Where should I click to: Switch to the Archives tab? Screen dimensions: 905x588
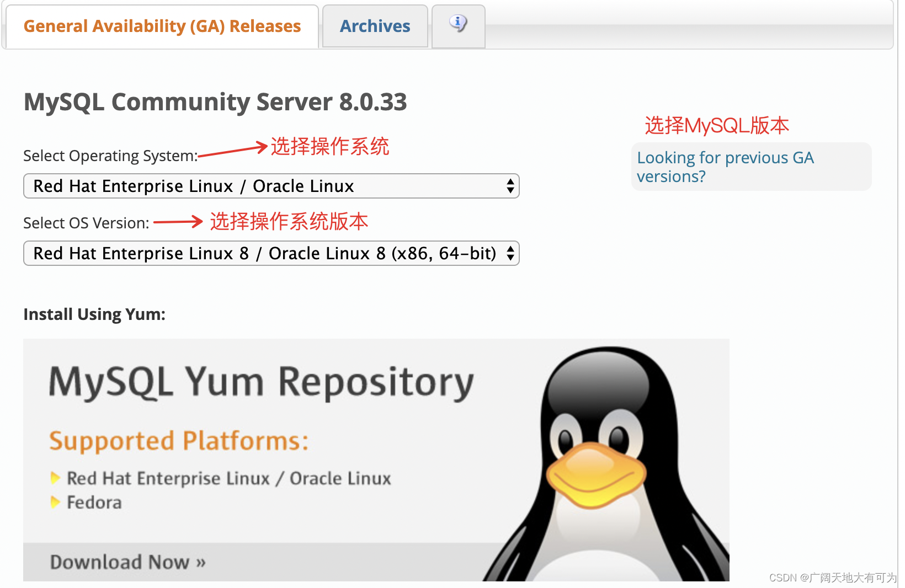pyautogui.click(x=375, y=26)
